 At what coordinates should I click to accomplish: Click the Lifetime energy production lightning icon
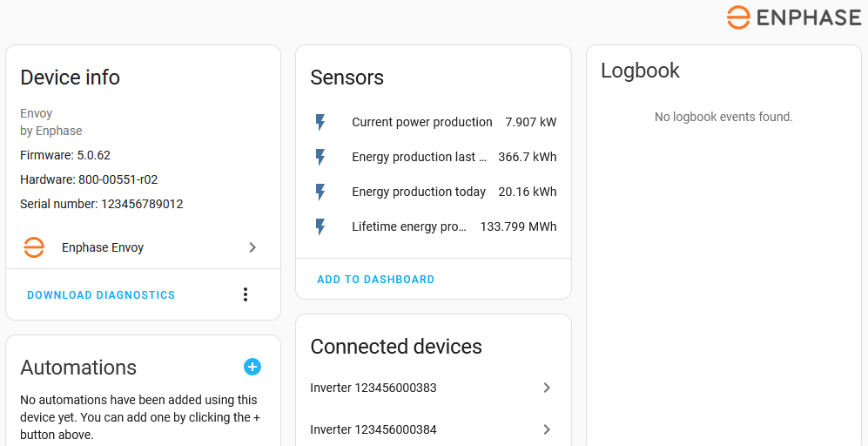[320, 227]
